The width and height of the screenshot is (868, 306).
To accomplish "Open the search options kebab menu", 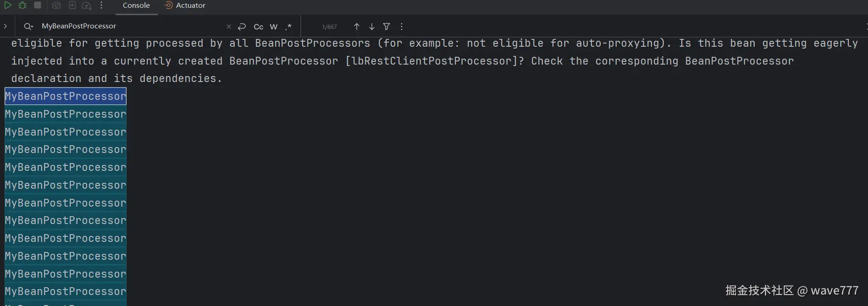I will 401,27.
